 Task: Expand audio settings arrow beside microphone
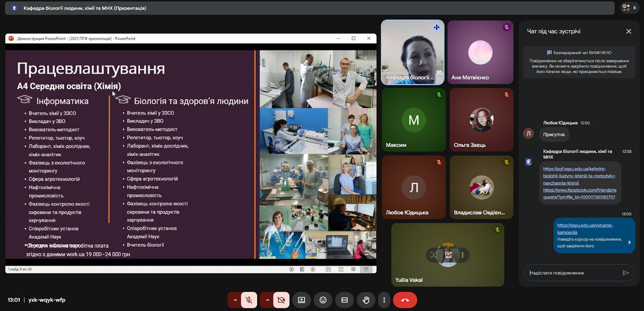[235, 300]
